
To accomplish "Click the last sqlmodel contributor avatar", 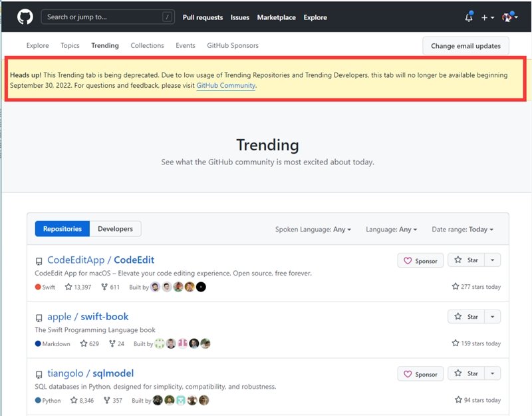I will pyautogui.click(x=204, y=401).
